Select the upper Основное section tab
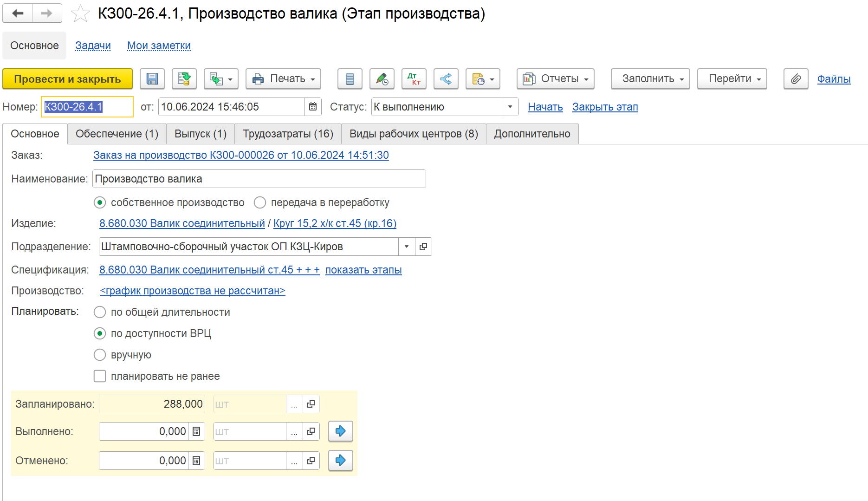 (34, 46)
